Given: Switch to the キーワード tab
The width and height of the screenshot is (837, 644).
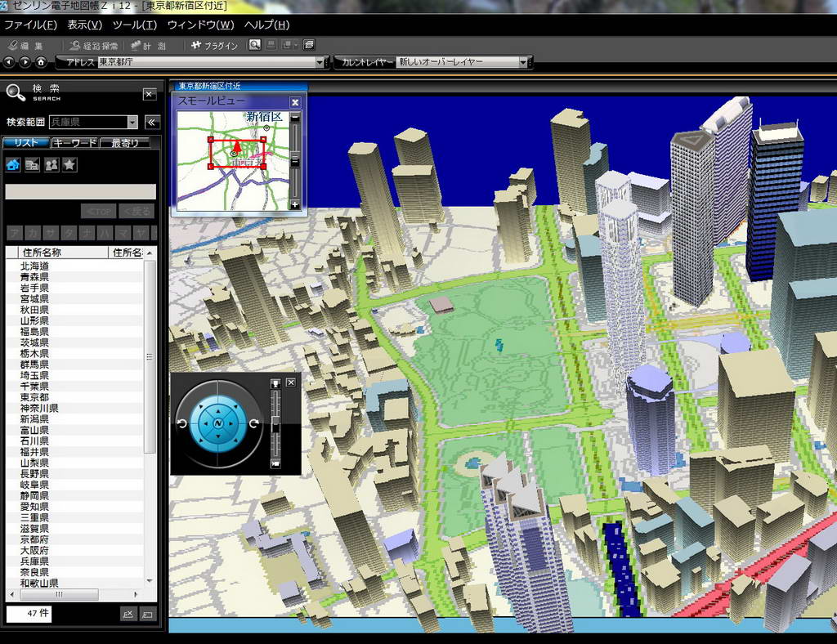Looking at the screenshot, I should pyautogui.click(x=74, y=143).
